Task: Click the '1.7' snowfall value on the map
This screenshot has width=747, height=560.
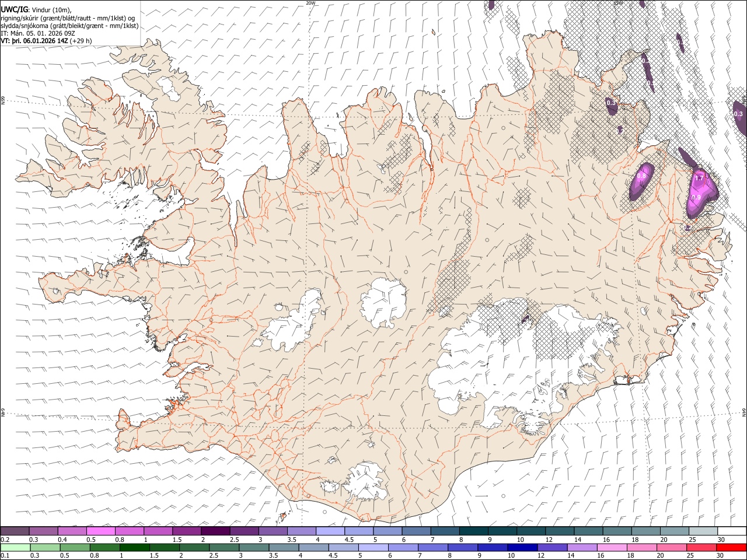Action: point(700,177)
